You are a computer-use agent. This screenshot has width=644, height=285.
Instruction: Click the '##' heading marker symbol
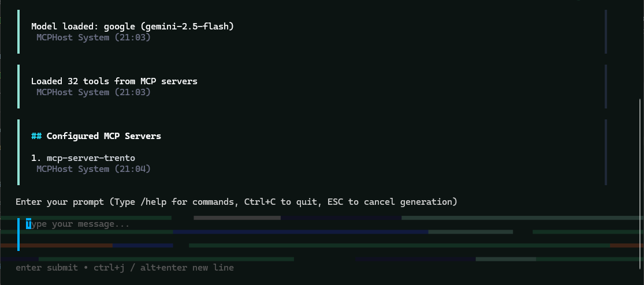pyautogui.click(x=36, y=136)
